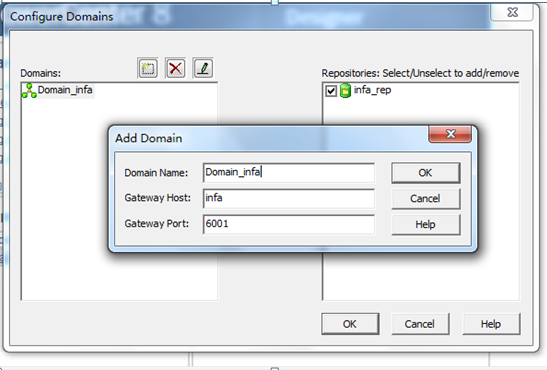Image resolution: width=547 pixels, height=370 pixels.
Task: Click the green infa_rep database icon
Action: [x=345, y=91]
